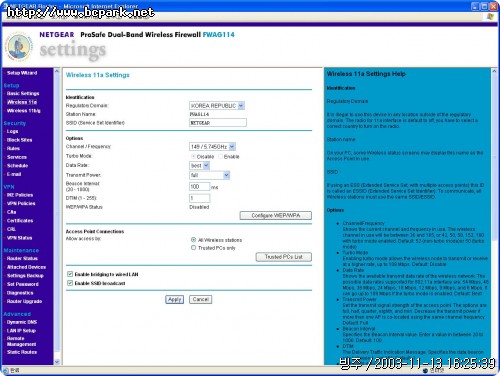Viewport: 500px width, 376px height.
Task: Click the Windows flag icon in browser corner
Action: [490, 16]
